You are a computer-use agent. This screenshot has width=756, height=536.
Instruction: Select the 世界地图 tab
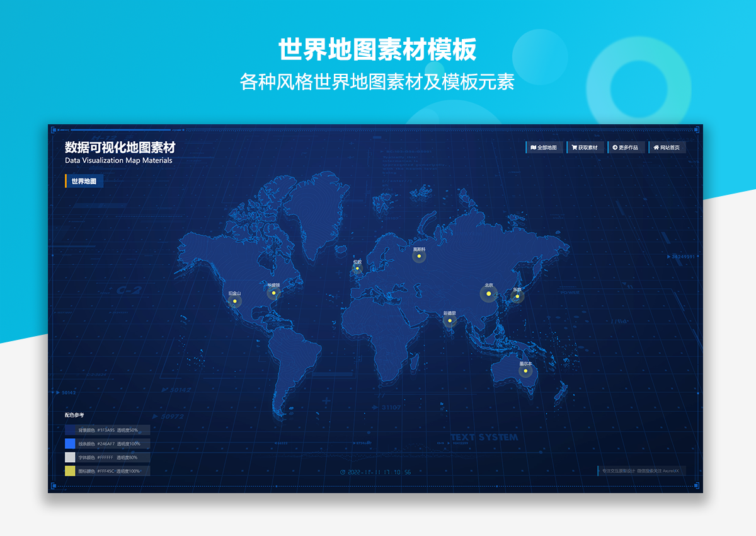[x=84, y=182]
